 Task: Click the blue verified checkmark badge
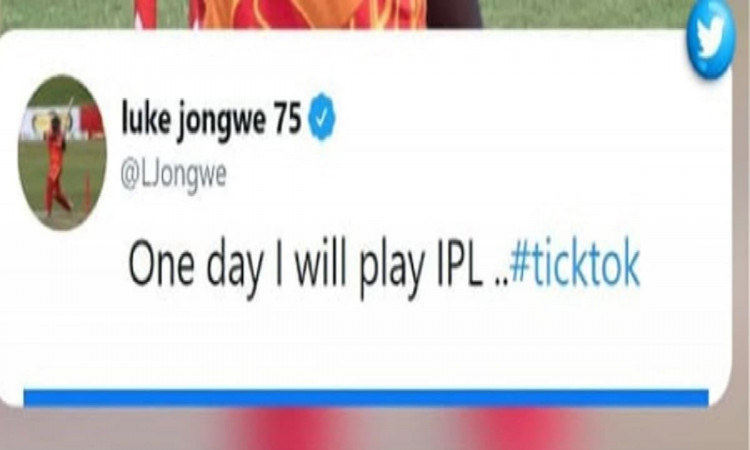coord(321,118)
